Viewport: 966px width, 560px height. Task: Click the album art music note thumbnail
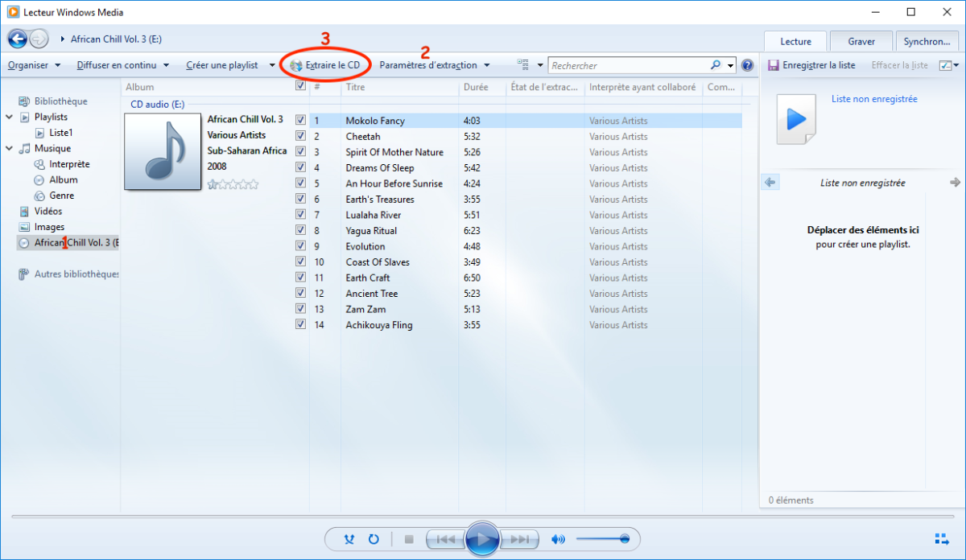[163, 151]
